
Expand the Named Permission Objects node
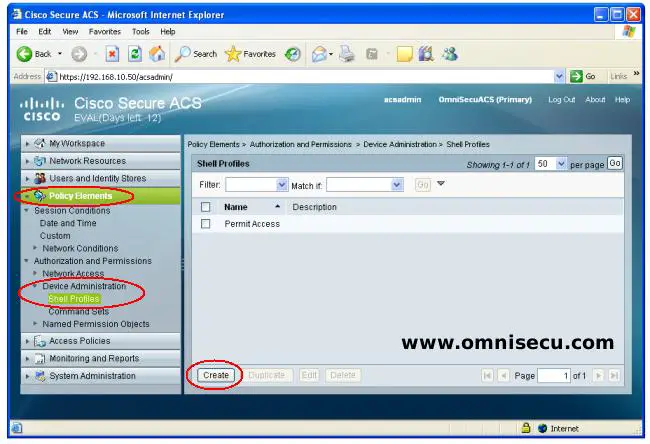click(x=35, y=323)
